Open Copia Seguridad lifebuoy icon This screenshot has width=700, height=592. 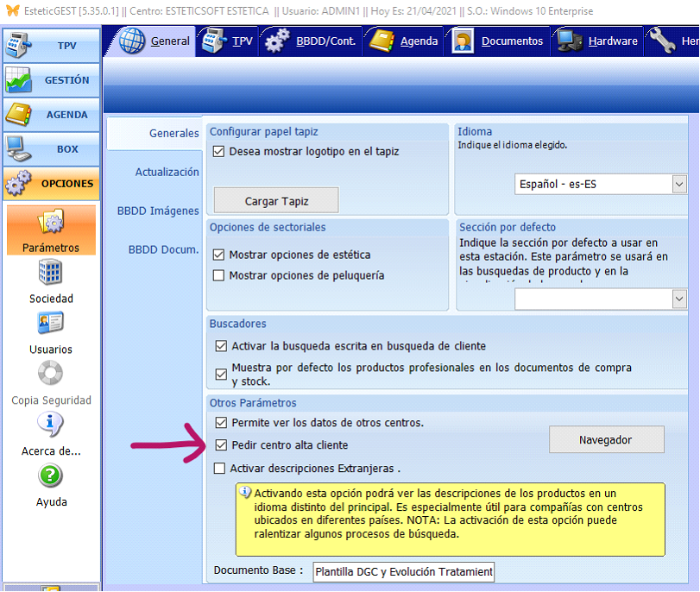[x=51, y=375]
